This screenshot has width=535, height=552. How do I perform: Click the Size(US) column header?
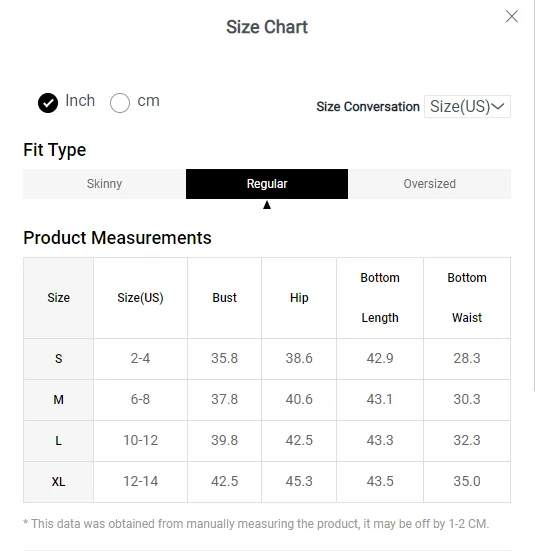[x=140, y=298]
